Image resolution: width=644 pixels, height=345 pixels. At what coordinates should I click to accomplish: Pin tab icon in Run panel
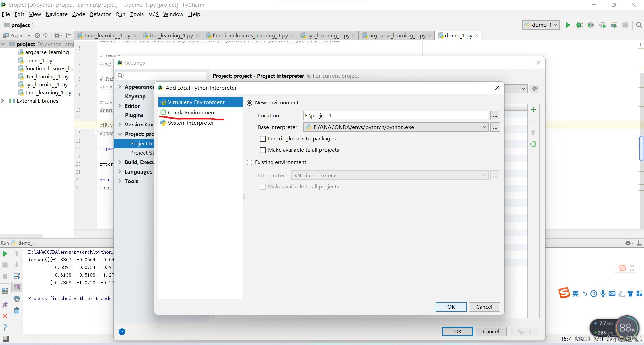(x=5, y=305)
